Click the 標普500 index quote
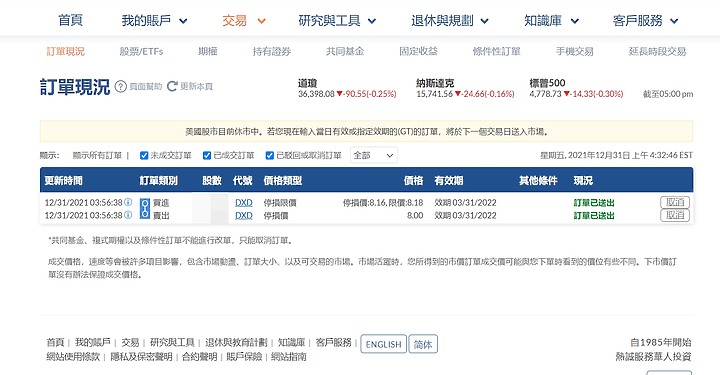The width and height of the screenshot is (720, 375). pyautogui.click(x=576, y=89)
